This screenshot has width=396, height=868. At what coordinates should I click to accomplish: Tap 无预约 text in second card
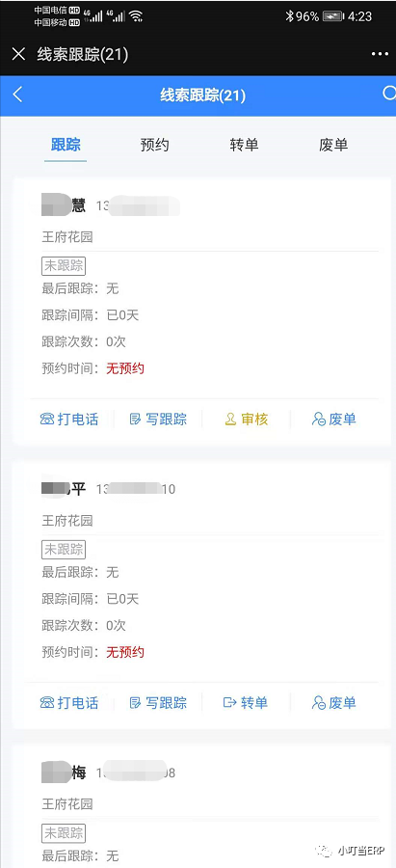point(125,652)
